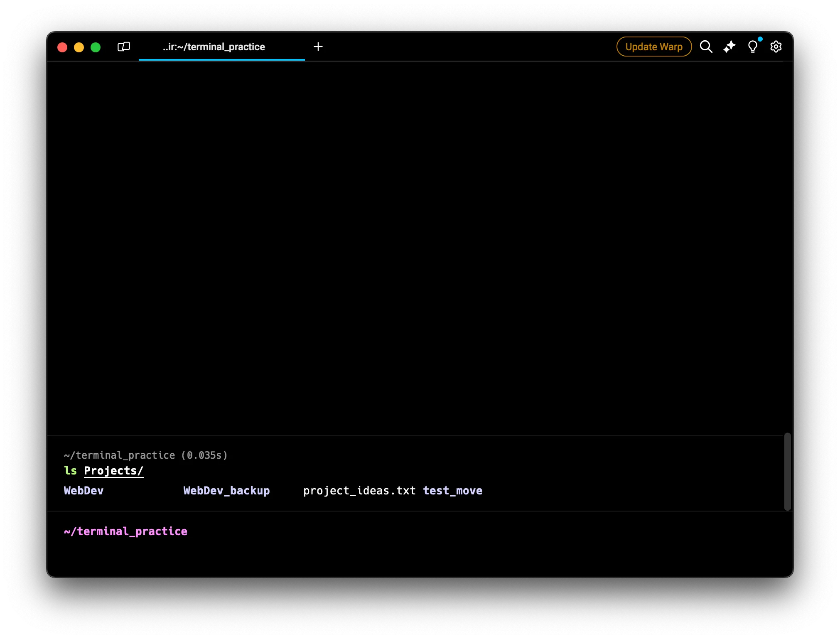Open the settings gear icon
The height and width of the screenshot is (639, 840).
click(x=776, y=47)
